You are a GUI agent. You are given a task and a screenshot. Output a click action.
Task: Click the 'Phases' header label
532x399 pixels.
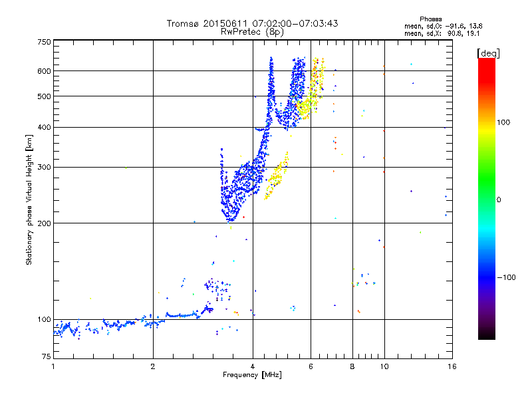tap(430, 19)
